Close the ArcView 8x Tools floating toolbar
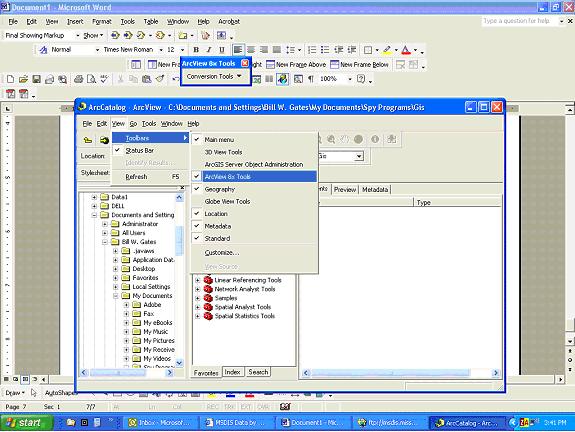The height and width of the screenshot is (432, 575). tap(245, 63)
